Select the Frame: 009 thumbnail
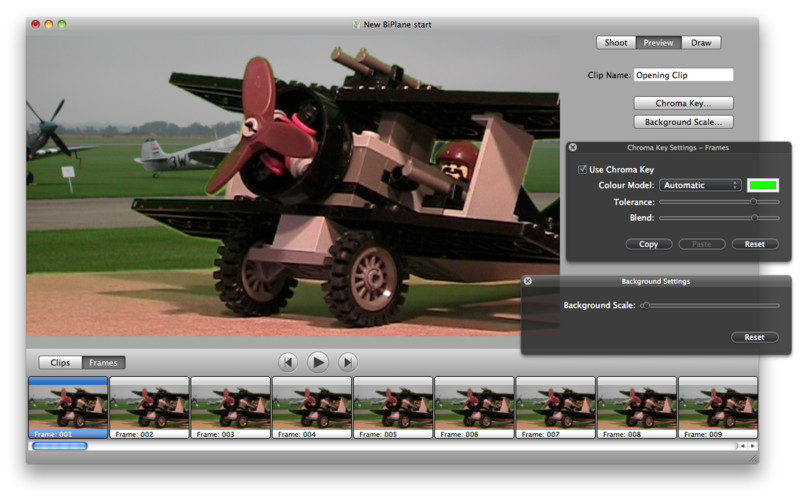The height and width of the screenshot is (500, 800). pos(718,408)
